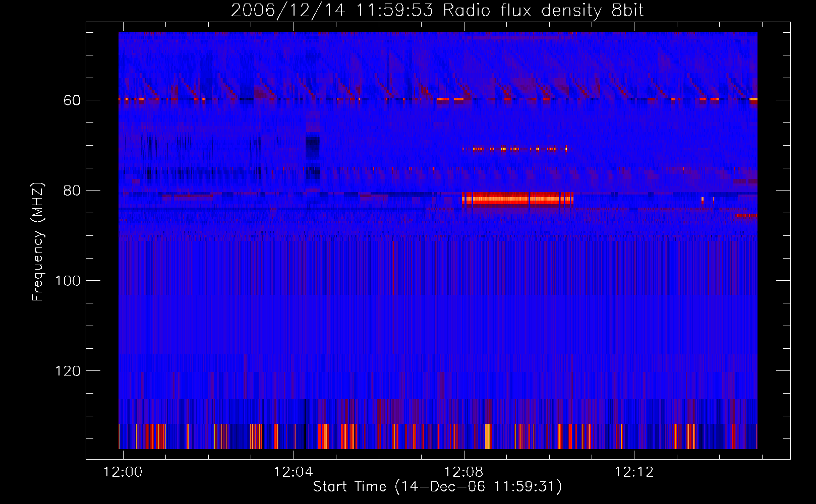The image size is (816, 504).
Task: Click the time tick label "12:08"
Action: 463,472
